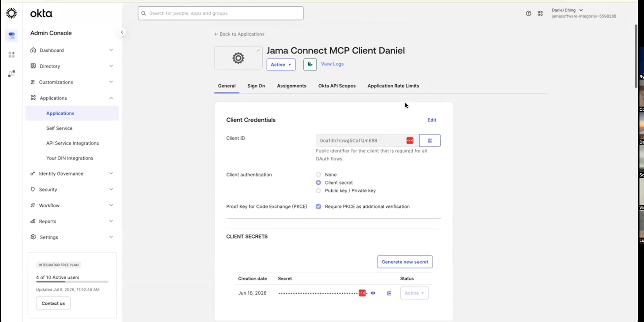This screenshot has width=644, height=322.
Task: Click the Contact us button
Action: point(53,303)
